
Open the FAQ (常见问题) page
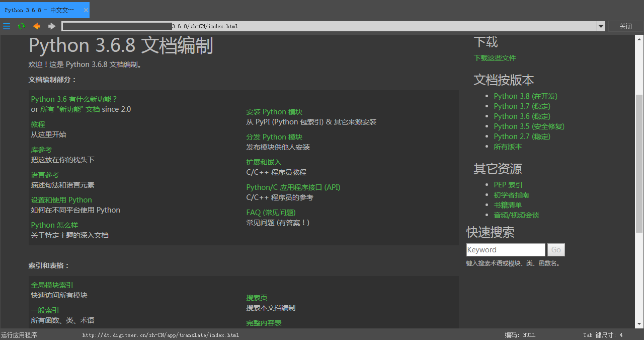271,212
